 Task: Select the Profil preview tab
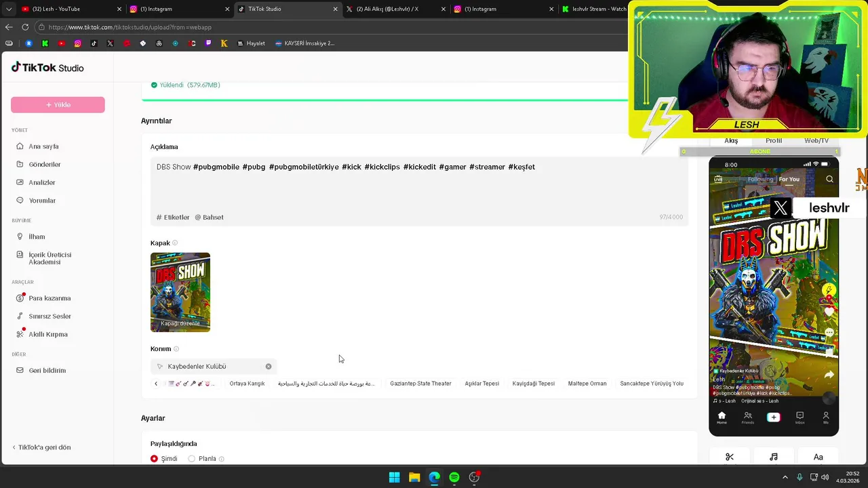click(x=774, y=140)
